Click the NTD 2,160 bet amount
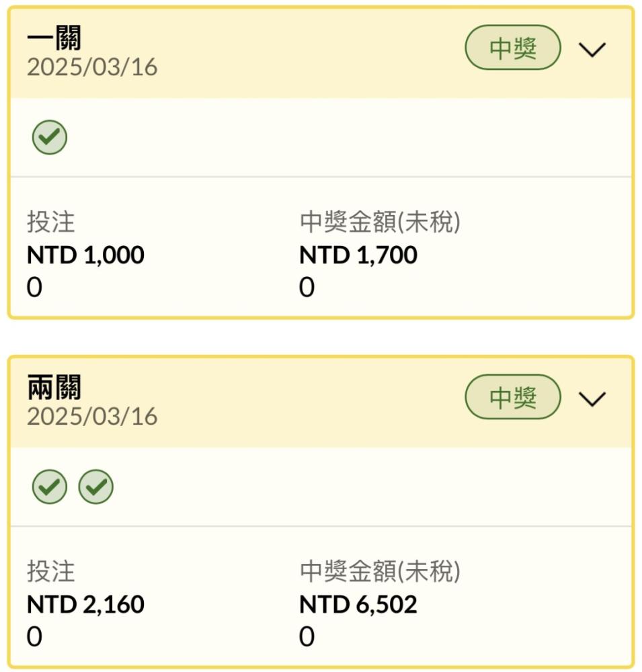642x672 pixels. pyautogui.click(x=85, y=604)
